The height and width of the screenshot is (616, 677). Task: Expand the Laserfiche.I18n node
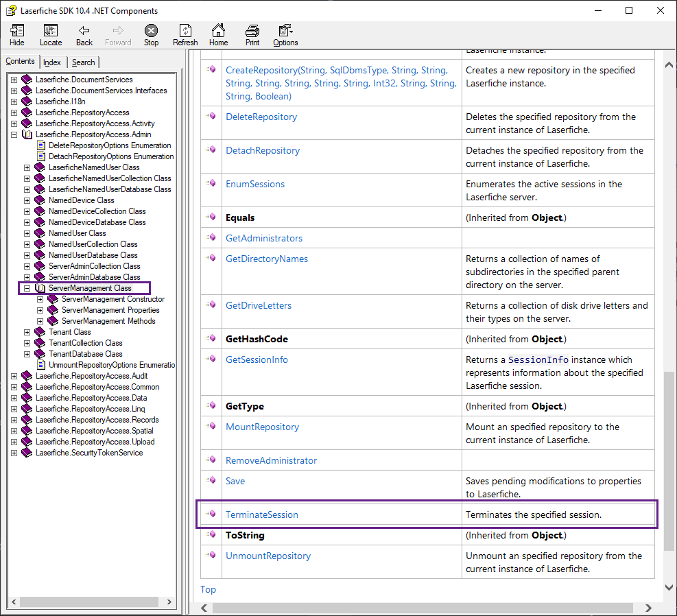(14, 102)
